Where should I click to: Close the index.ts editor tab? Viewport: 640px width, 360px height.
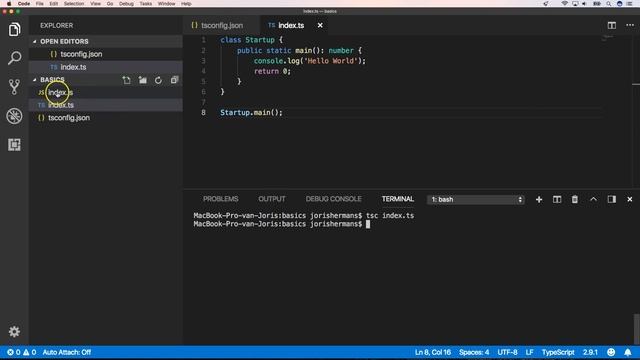click(320, 25)
